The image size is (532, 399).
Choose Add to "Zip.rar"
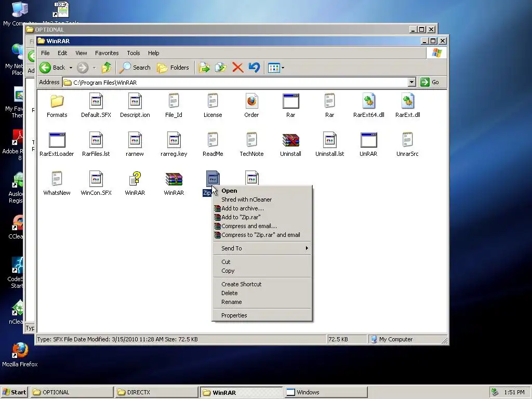click(x=262, y=217)
